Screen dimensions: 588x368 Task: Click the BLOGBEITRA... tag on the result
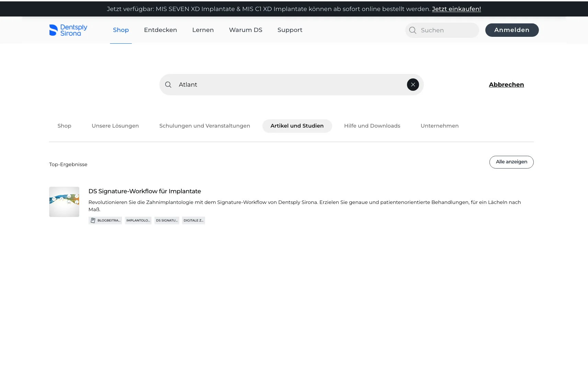tap(105, 220)
